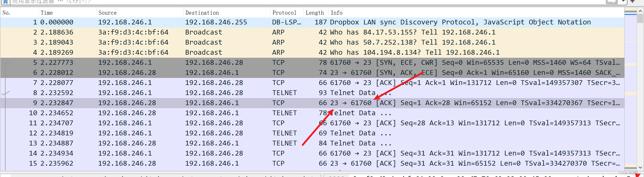Select packet 11 at time 2.234707
Screen dimensions: 644x177
[x=312, y=123]
